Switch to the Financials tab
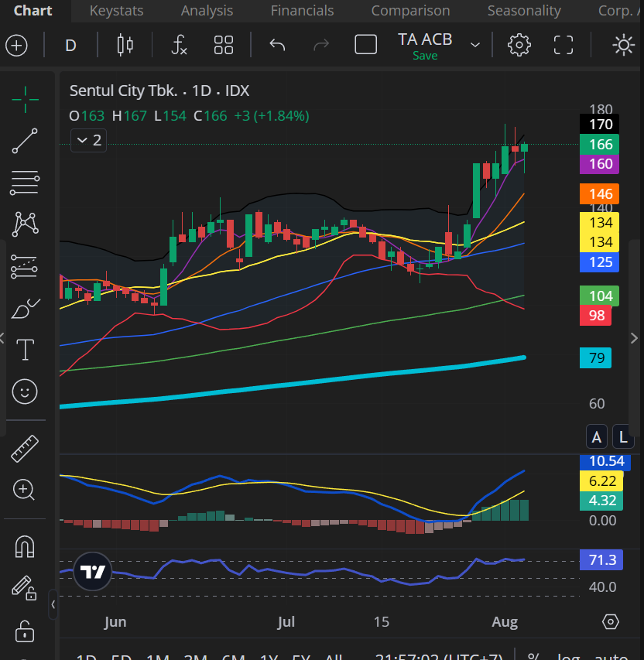 point(302,11)
